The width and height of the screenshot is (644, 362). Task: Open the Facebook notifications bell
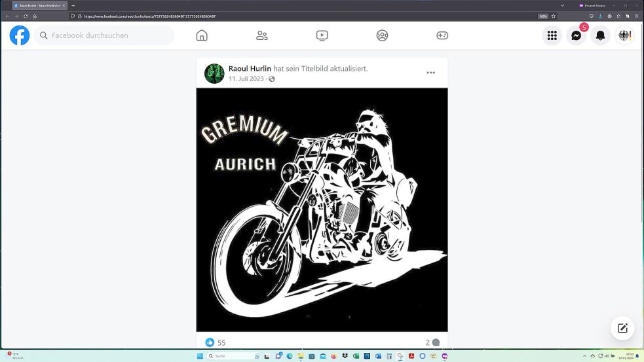tap(601, 35)
